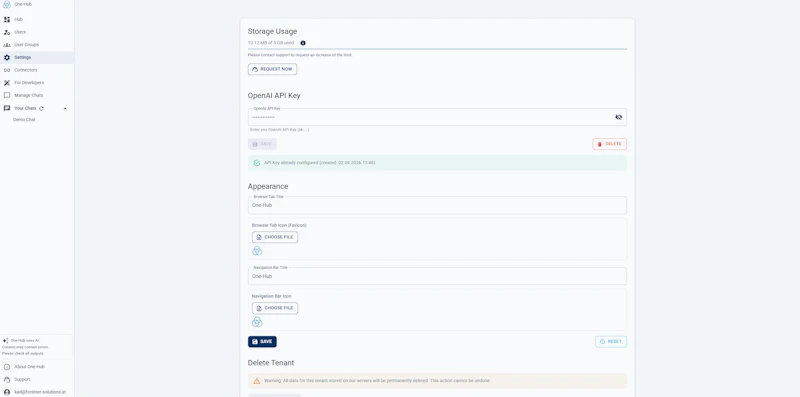Delete the OpenAI API key
The image size is (800, 397).
point(610,144)
